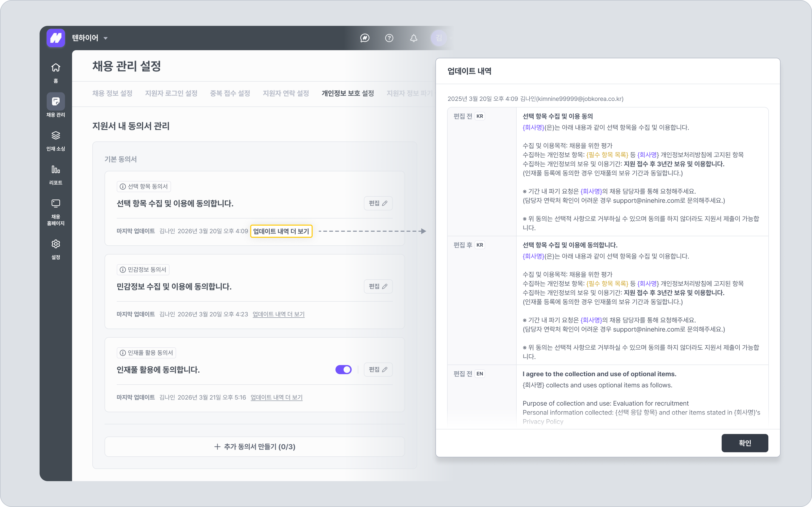Open the chat support icon

coord(365,38)
